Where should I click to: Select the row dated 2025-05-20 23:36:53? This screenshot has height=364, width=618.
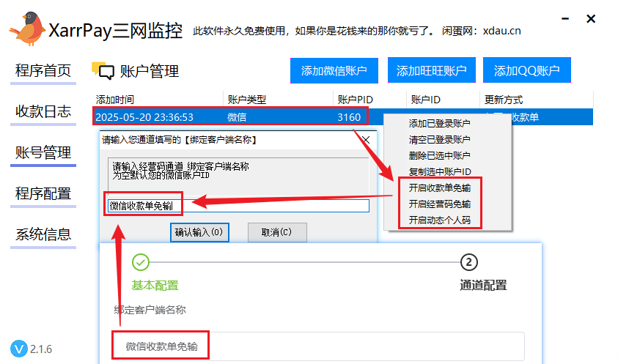coord(343,117)
